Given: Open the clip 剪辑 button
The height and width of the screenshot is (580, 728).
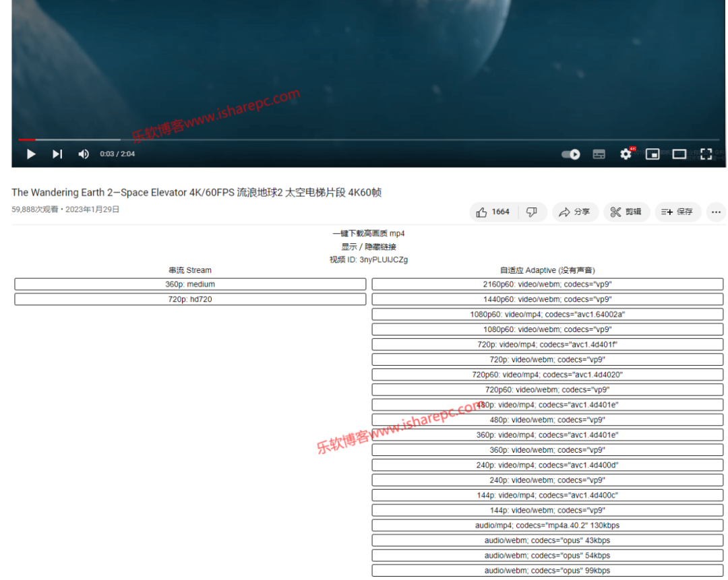Looking at the screenshot, I should 626,212.
